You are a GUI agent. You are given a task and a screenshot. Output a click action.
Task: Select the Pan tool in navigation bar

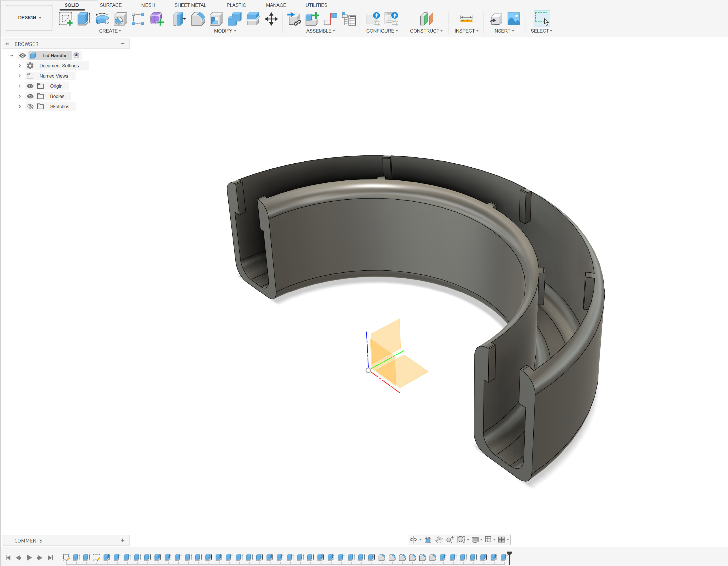pos(439,539)
